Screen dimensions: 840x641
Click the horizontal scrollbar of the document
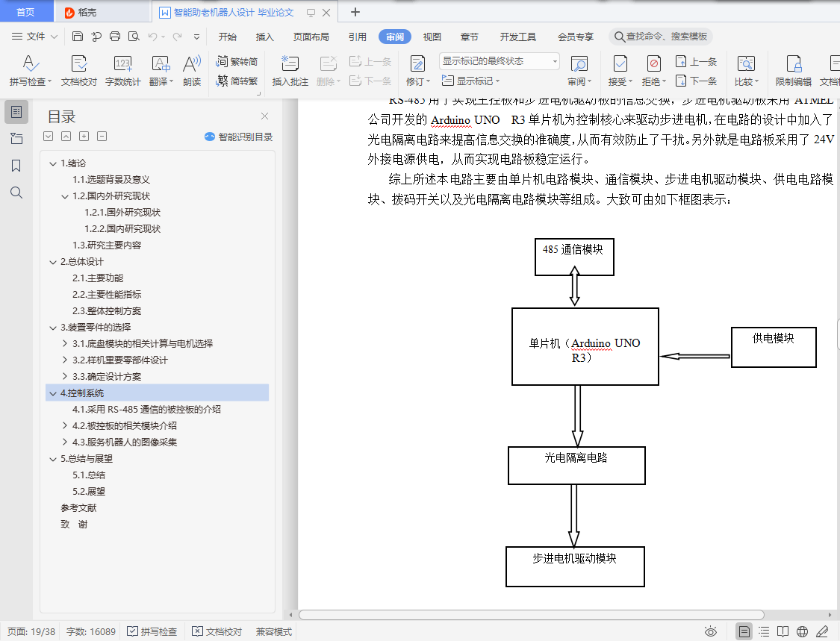(x=532, y=615)
